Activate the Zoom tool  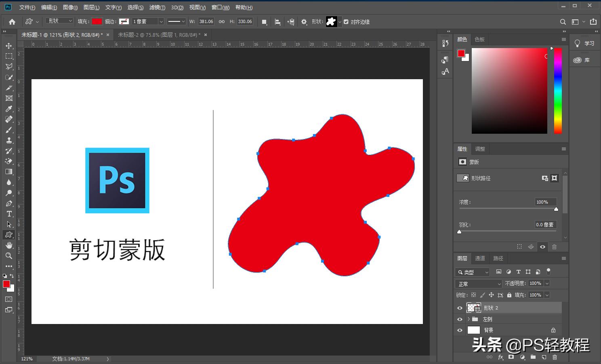click(9, 255)
